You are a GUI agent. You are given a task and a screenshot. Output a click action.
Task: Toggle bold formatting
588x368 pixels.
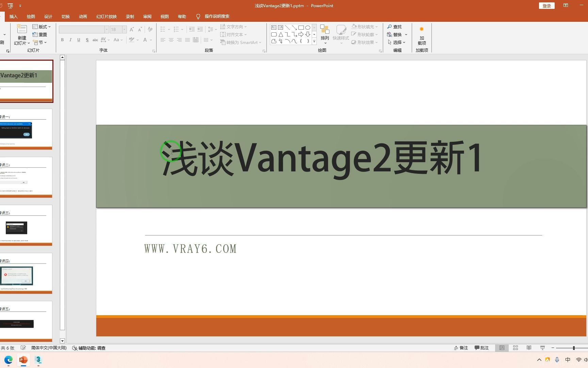(x=62, y=40)
